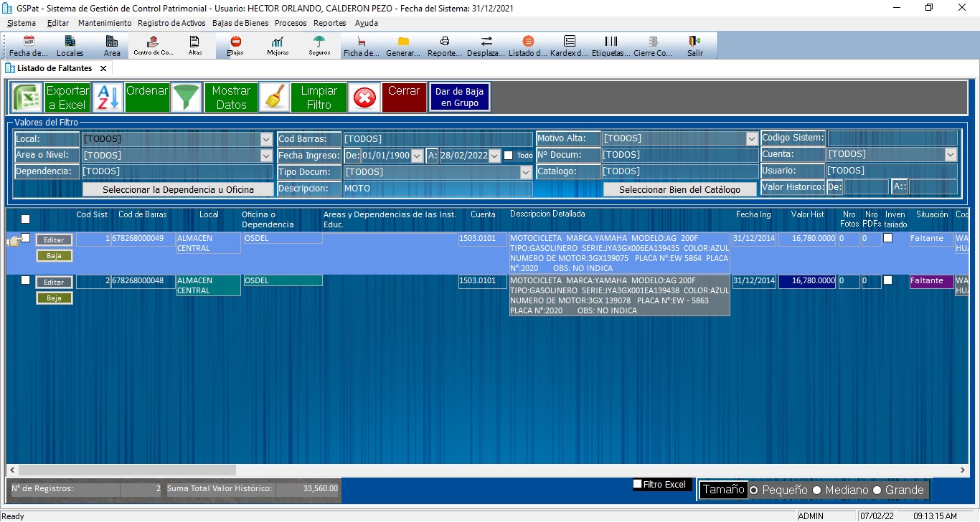Click the green funnel filter icon
The width and height of the screenshot is (980, 522).
coord(187,97)
